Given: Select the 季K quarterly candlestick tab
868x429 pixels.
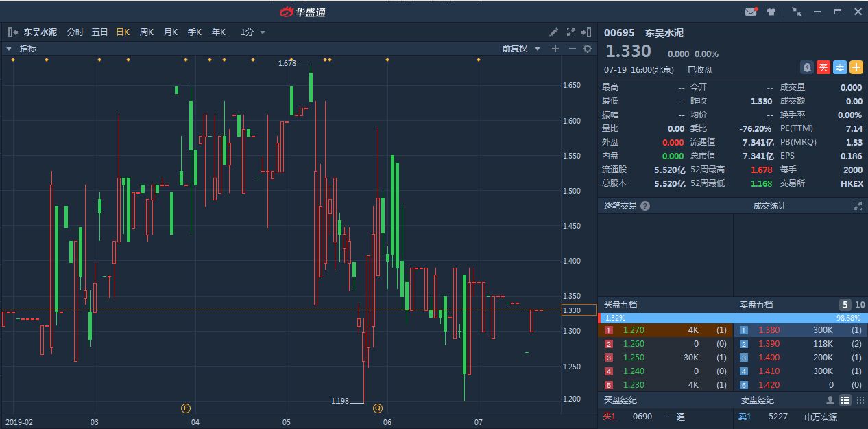Looking at the screenshot, I should (195, 32).
